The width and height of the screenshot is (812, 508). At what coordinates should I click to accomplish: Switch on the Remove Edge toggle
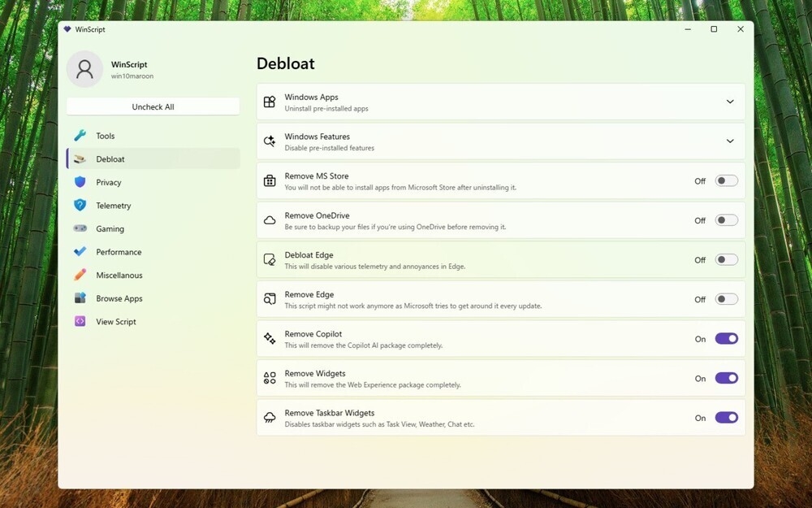[726, 299]
